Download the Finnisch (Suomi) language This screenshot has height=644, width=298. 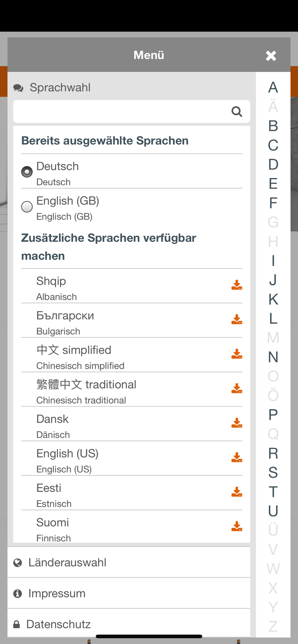[237, 526]
